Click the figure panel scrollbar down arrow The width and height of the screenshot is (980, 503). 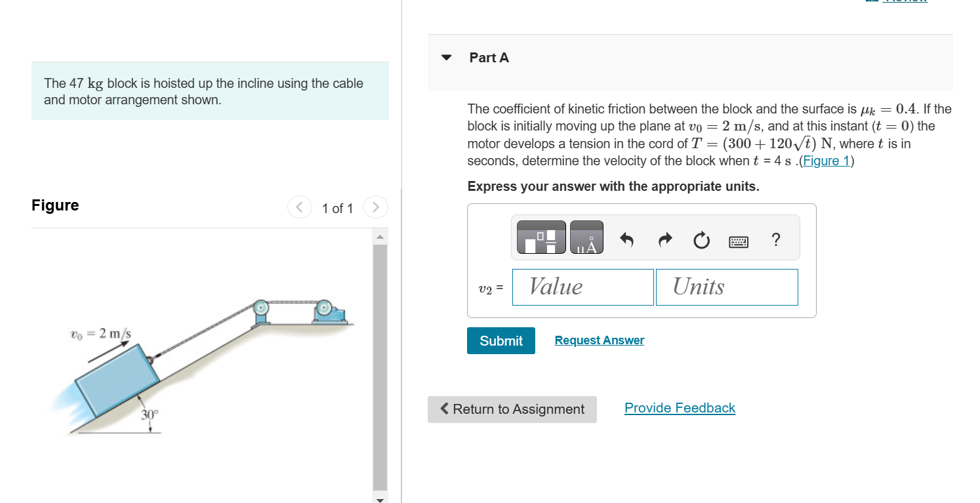click(380, 498)
